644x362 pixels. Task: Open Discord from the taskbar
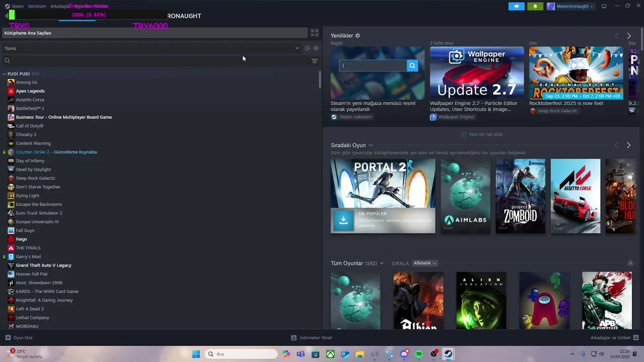click(404, 354)
